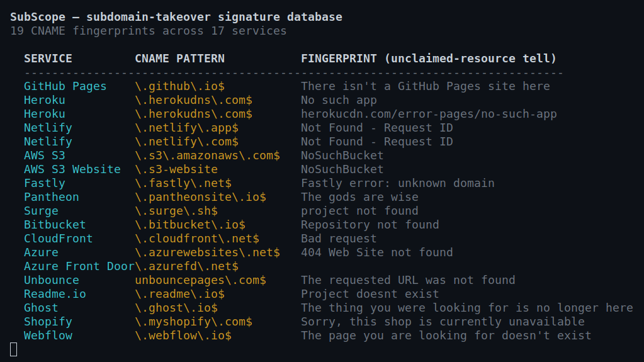The width and height of the screenshot is (644, 362).
Task: Click '19 CNAME fingerprints across 17 services'
Action: pos(149,31)
